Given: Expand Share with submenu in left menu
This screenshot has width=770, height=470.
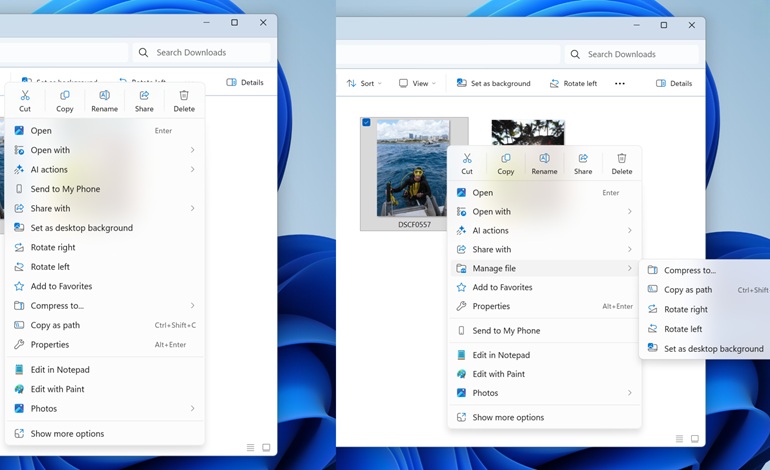Looking at the screenshot, I should [x=192, y=208].
